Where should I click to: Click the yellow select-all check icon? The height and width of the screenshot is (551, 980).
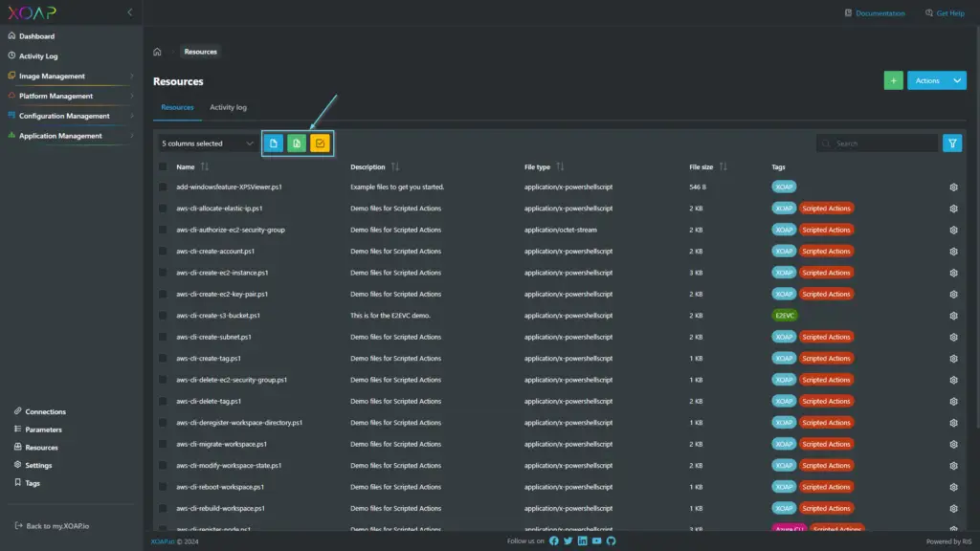coord(320,143)
